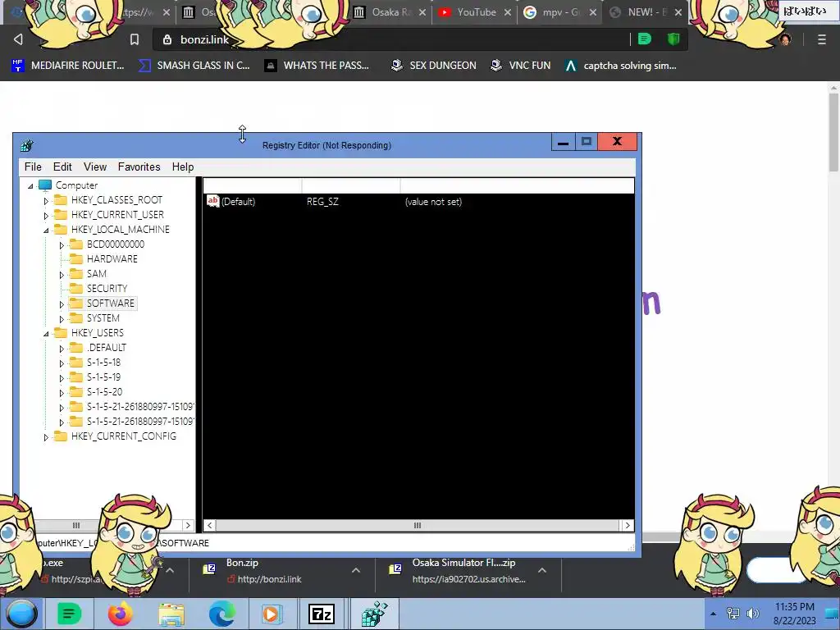
Task: Expand the SOFTWARE key arrow
Action: 62,304
